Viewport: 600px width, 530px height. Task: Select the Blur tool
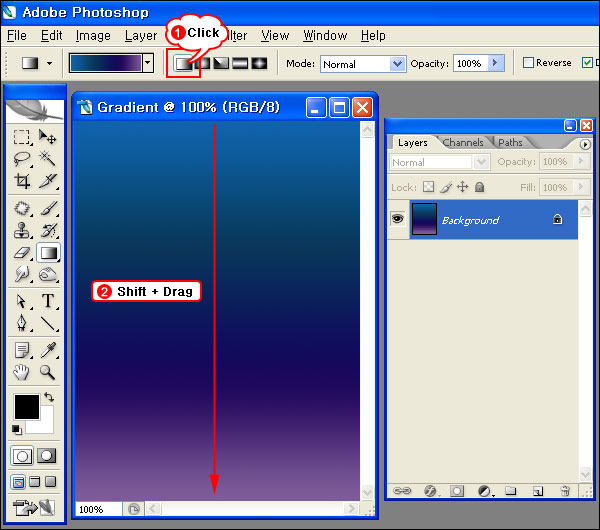point(22,274)
